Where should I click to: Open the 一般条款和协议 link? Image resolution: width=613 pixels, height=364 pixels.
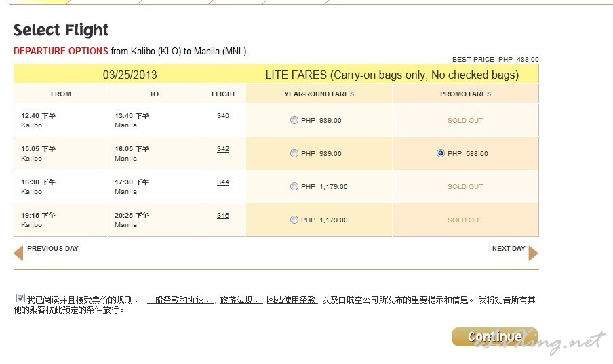click(180, 300)
